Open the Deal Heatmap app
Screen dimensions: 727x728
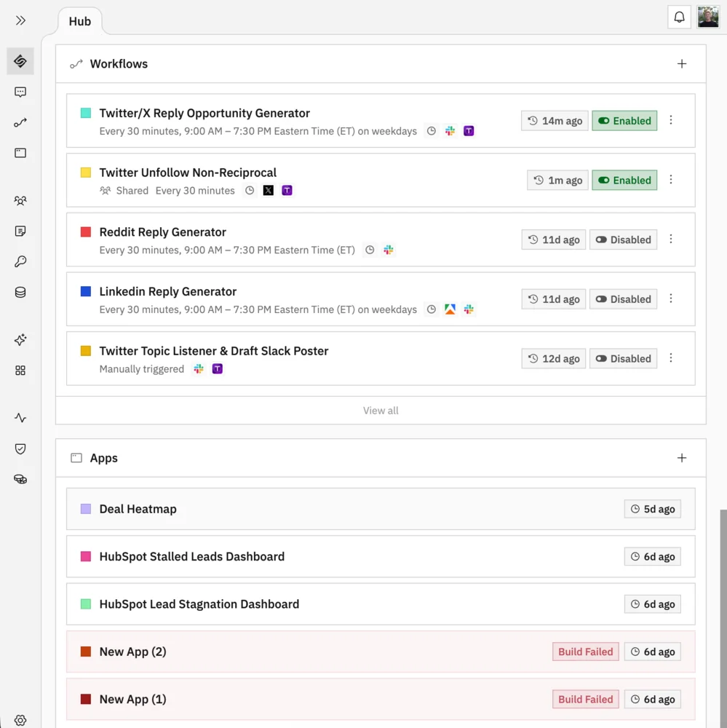point(381,509)
